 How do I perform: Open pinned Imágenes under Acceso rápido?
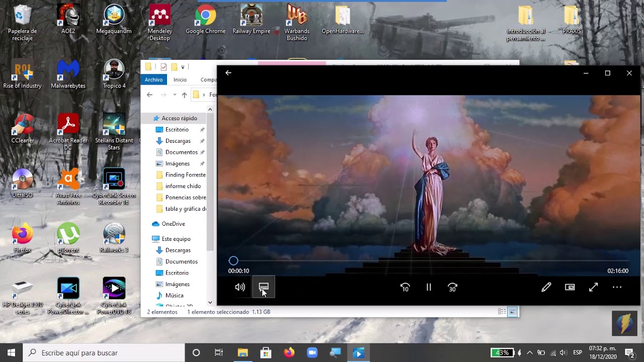(x=178, y=163)
